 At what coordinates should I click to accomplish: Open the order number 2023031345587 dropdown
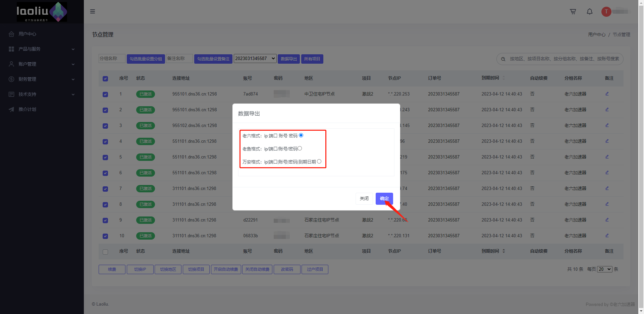point(255,59)
